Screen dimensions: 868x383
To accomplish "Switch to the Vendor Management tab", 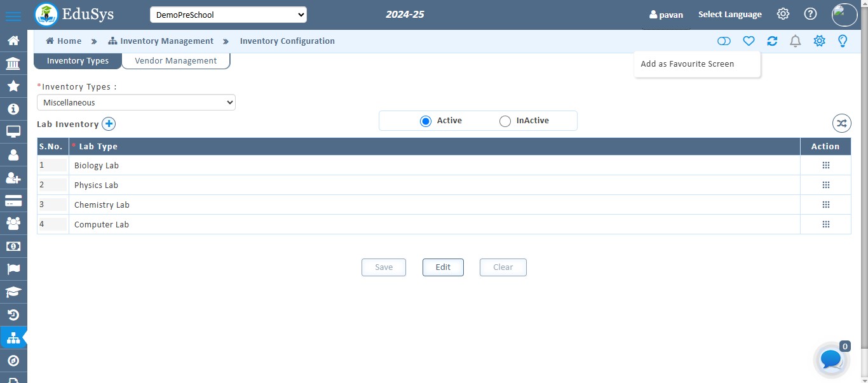I will pyautogui.click(x=175, y=61).
